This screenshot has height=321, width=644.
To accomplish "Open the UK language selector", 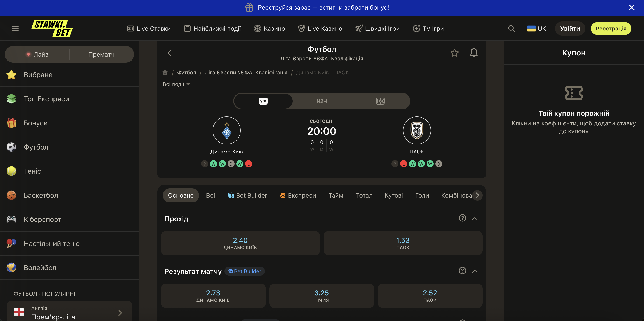I will [537, 29].
